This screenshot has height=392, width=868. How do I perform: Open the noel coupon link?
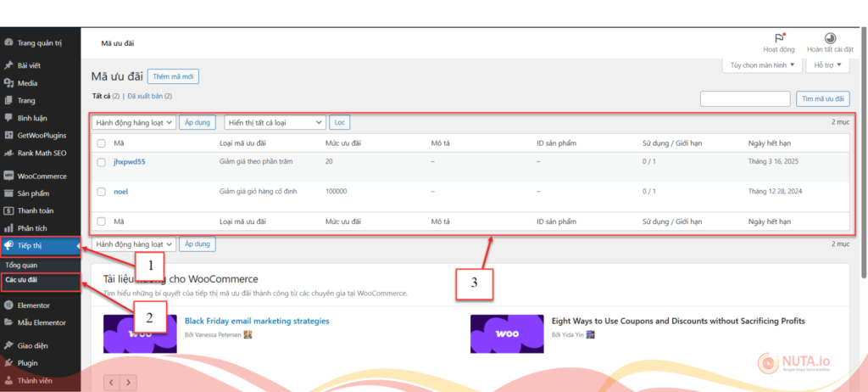[120, 191]
